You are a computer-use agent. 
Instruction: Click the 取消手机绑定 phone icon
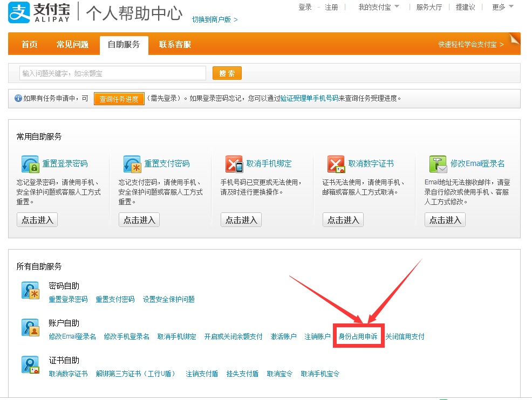point(234,164)
